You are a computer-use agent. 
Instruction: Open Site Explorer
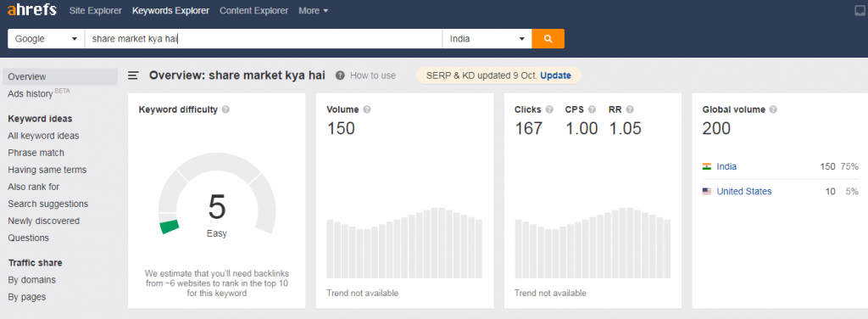click(95, 10)
